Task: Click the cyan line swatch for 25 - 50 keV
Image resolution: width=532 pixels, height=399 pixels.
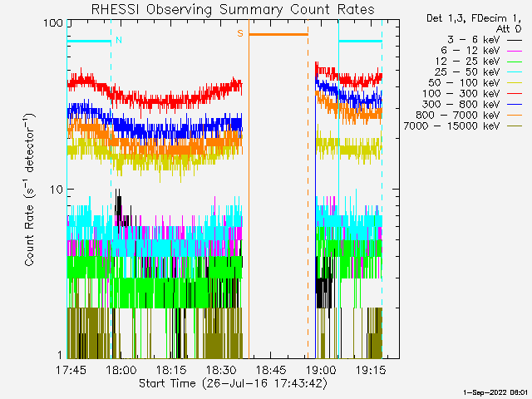Action: (x=515, y=72)
